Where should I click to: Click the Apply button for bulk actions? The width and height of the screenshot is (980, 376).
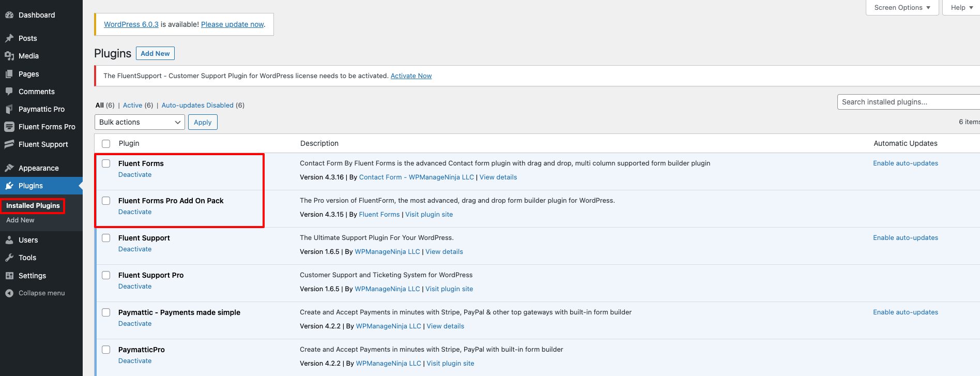(x=203, y=122)
